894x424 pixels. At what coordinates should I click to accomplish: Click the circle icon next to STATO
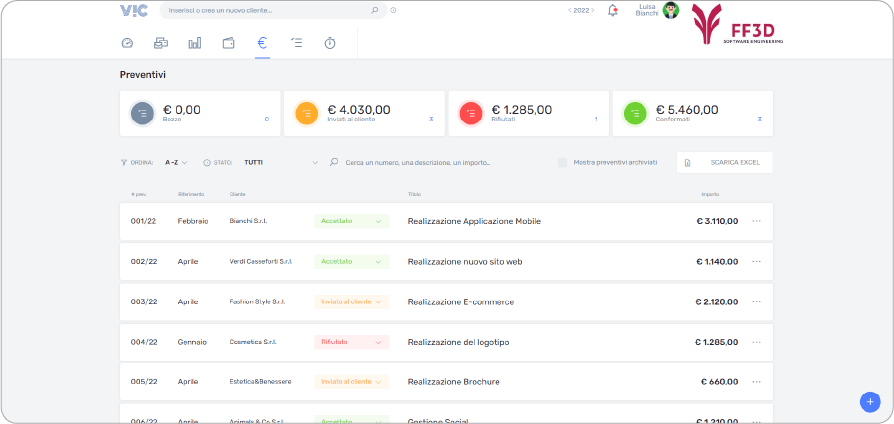tap(207, 162)
